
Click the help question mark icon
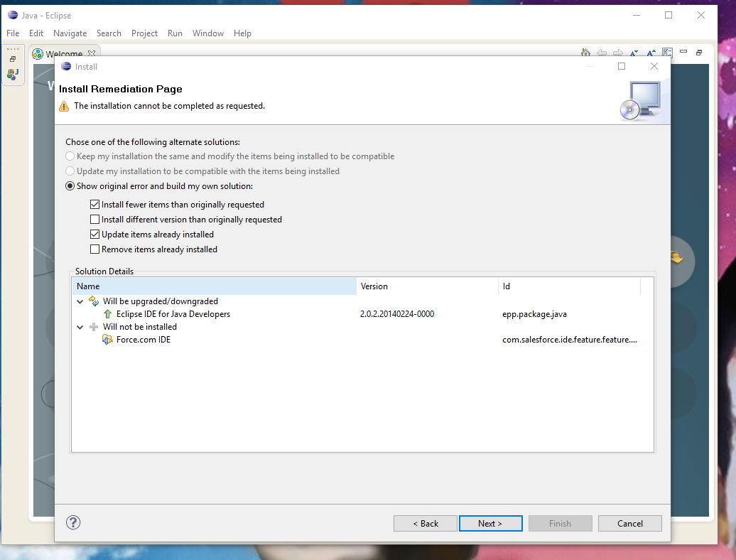(x=73, y=522)
